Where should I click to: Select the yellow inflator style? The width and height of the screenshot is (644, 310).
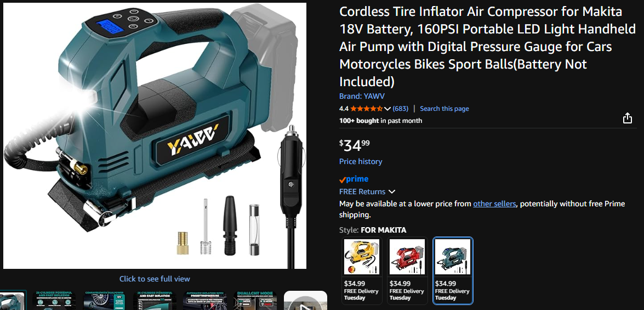362,270
